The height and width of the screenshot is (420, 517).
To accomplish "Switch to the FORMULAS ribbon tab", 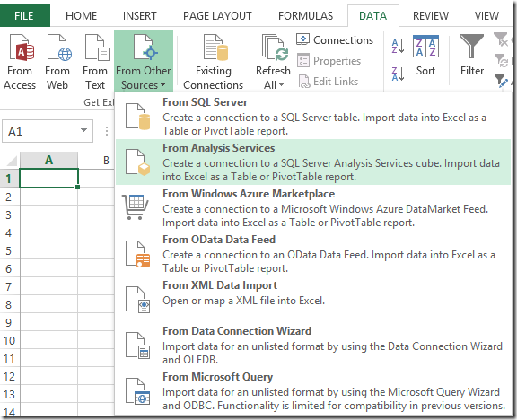I will [305, 15].
